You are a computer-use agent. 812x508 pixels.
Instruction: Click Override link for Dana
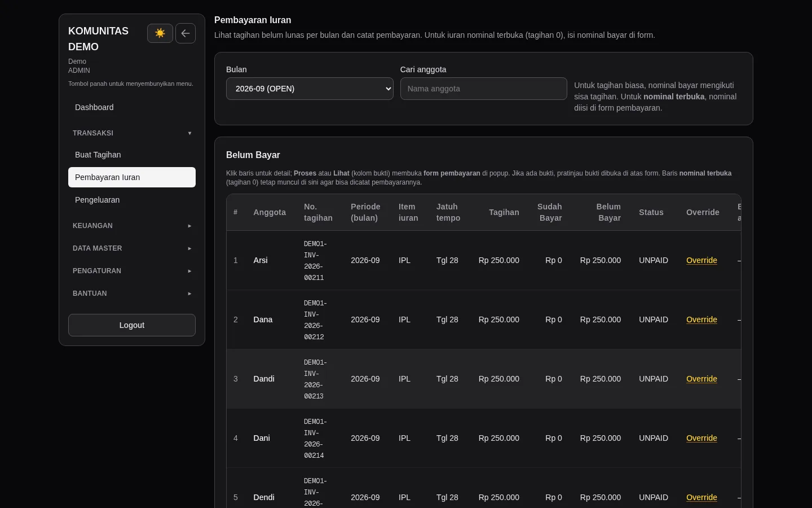point(701,319)
